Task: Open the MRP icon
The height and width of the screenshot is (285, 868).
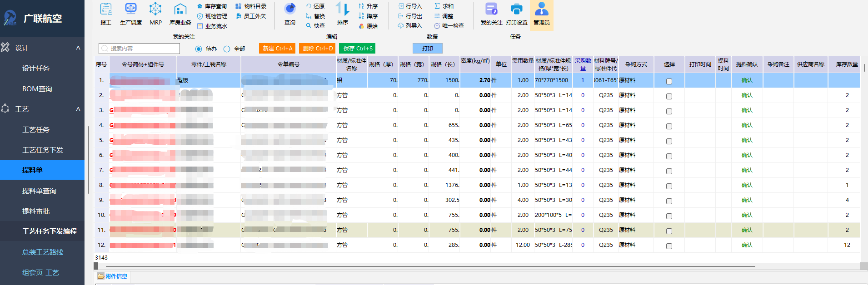Action: coord(155,14)
